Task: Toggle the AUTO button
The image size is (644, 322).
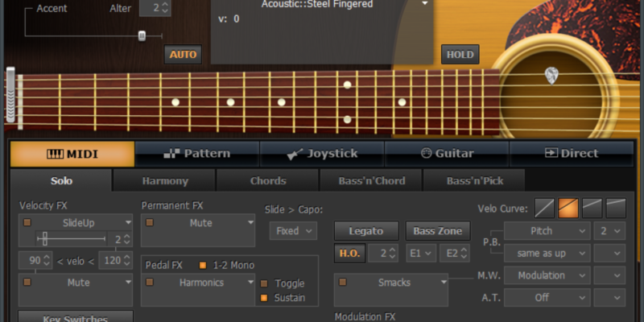Action: click(184, 55)
